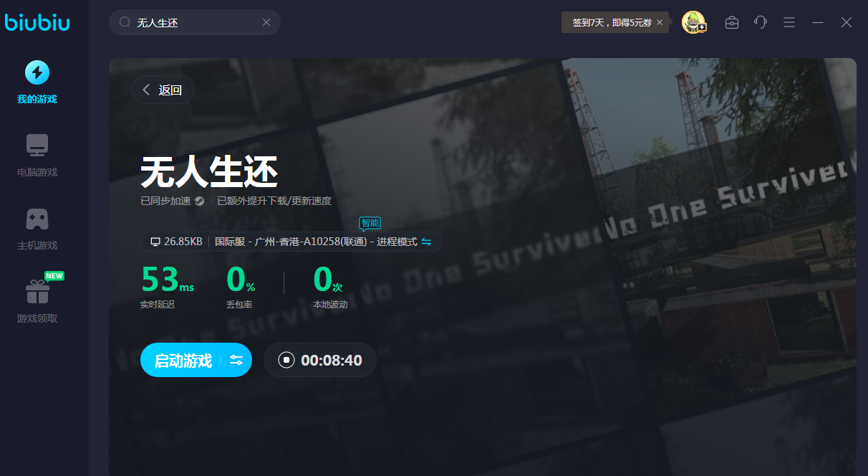
Task: Go back with 返回 button
Action: tap(163, 90)
